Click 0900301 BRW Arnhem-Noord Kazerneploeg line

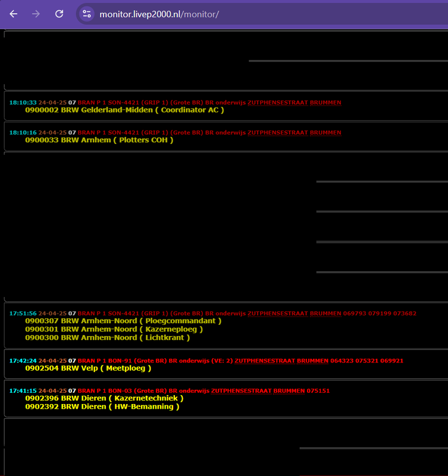pos(114,330)
